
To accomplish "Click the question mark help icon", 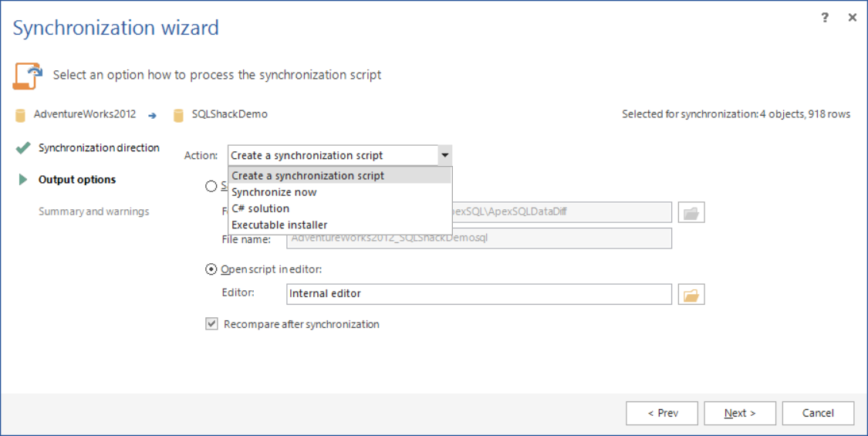I will [825, 18].
